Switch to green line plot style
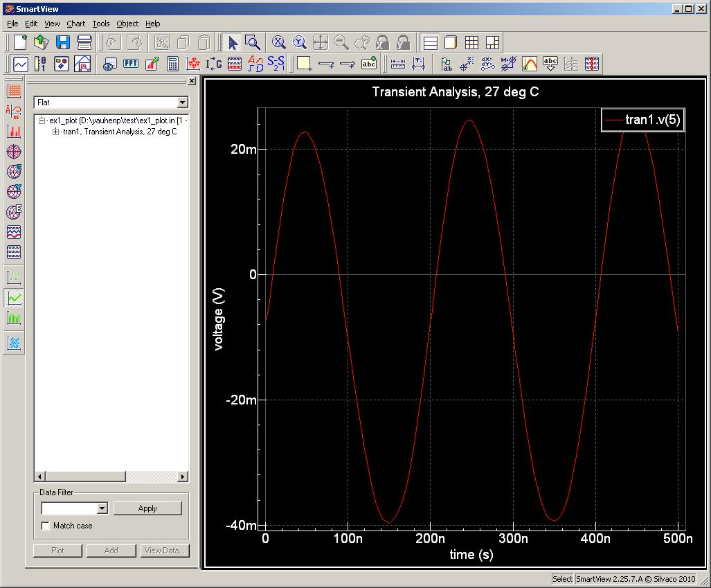 pyautogui.click(x=14, y=298)
